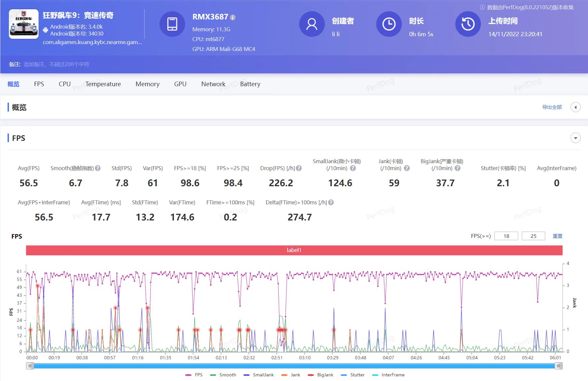Screen dimensions: 588x381
Task: Click the 重置 reset link
Action: [558, 236]
